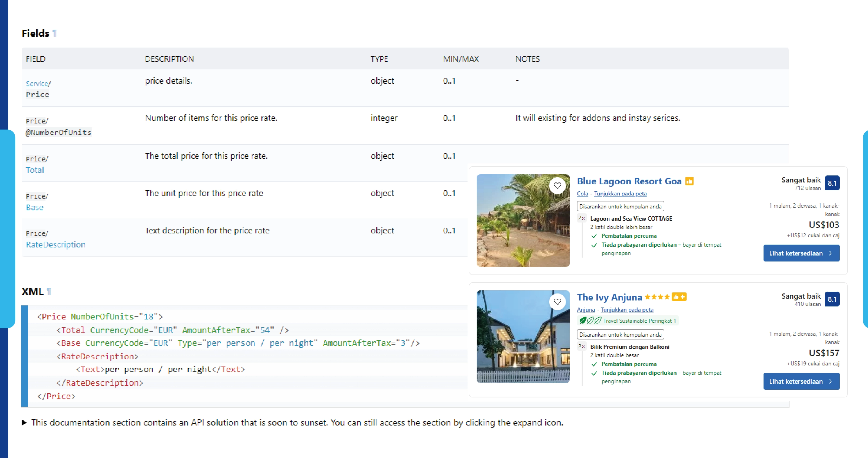
Task: Click Pembatalan percuma under Blue Lagoon Resort
Action: (x=629, y=236)
